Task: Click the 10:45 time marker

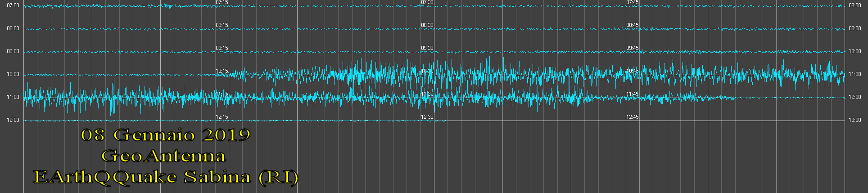Action: click(633, 71)
